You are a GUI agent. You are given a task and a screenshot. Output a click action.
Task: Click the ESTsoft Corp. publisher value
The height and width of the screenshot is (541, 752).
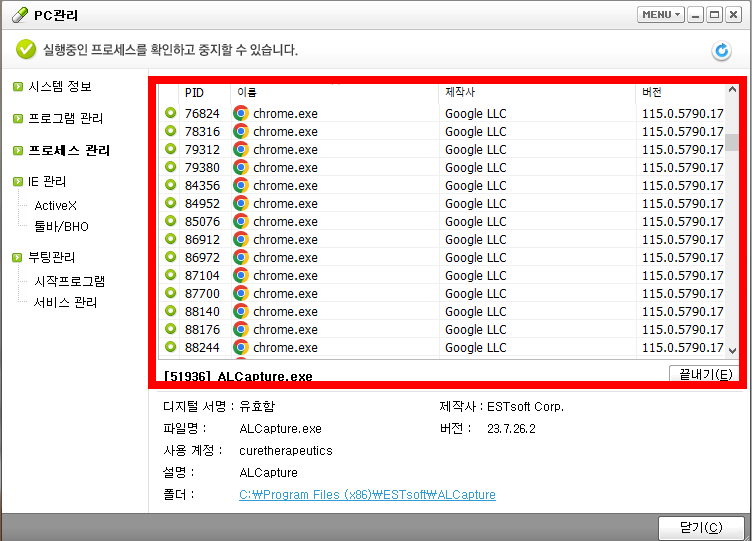pyautogui.click(x=526, y=407)
